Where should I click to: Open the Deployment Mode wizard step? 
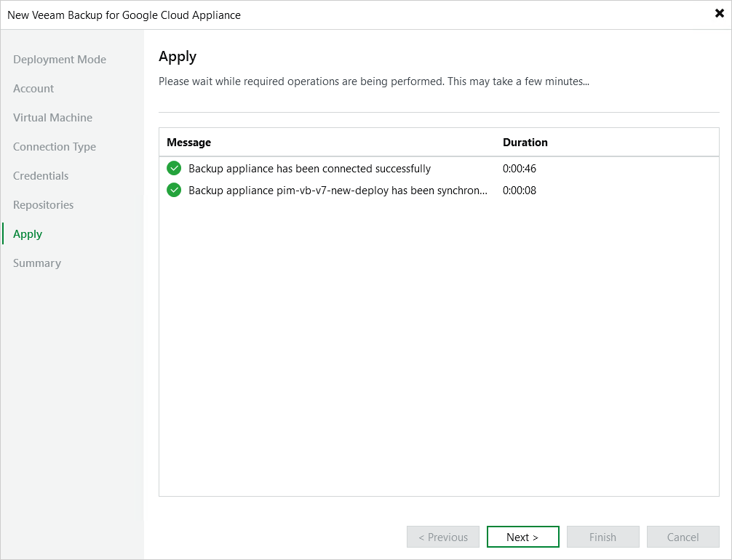click(x=60, y=59)
